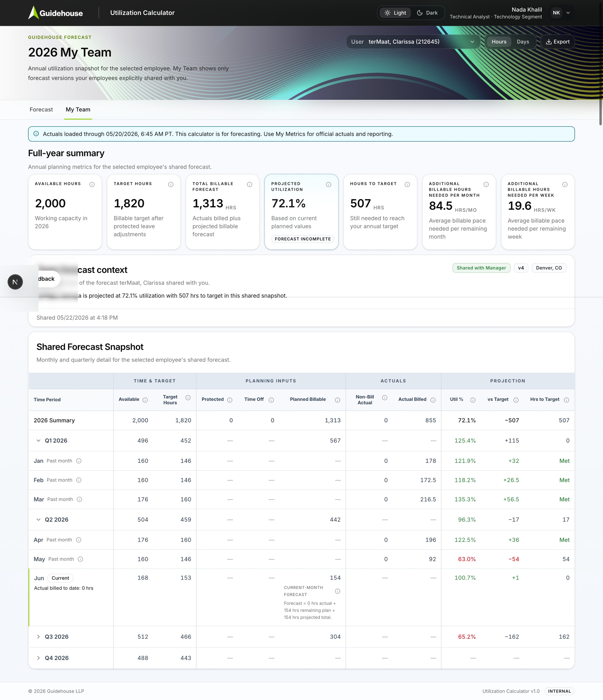Click the Utilization Calculator header title
The image size is (603, 700).
(x=142, y=13)
